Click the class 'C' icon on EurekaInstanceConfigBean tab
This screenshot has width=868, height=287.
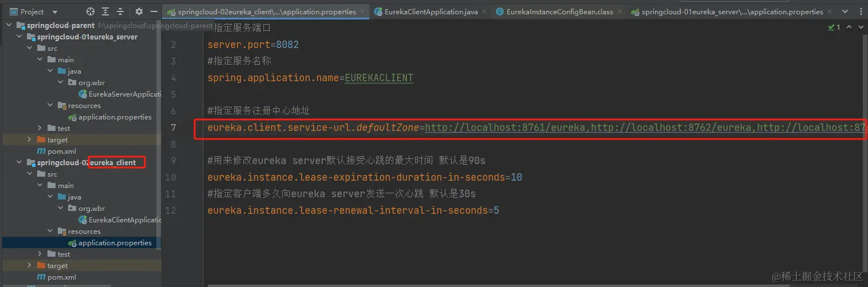point(500,12)
